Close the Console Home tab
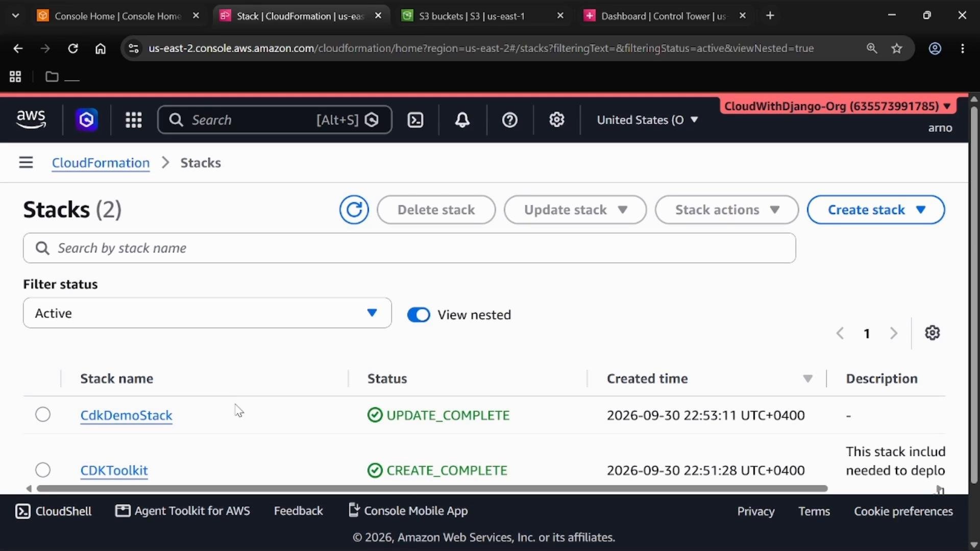Viewport: 980px width, 551px height. coord(196,16)
